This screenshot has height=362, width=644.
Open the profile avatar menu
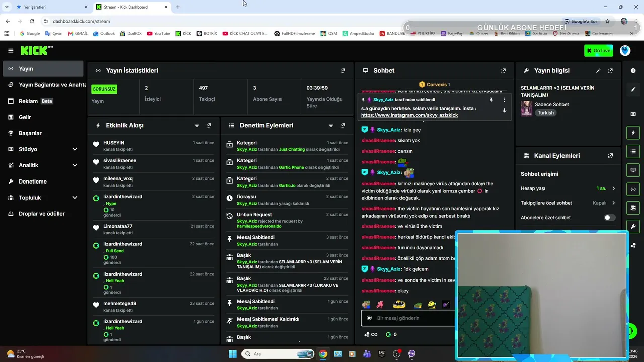625,51
